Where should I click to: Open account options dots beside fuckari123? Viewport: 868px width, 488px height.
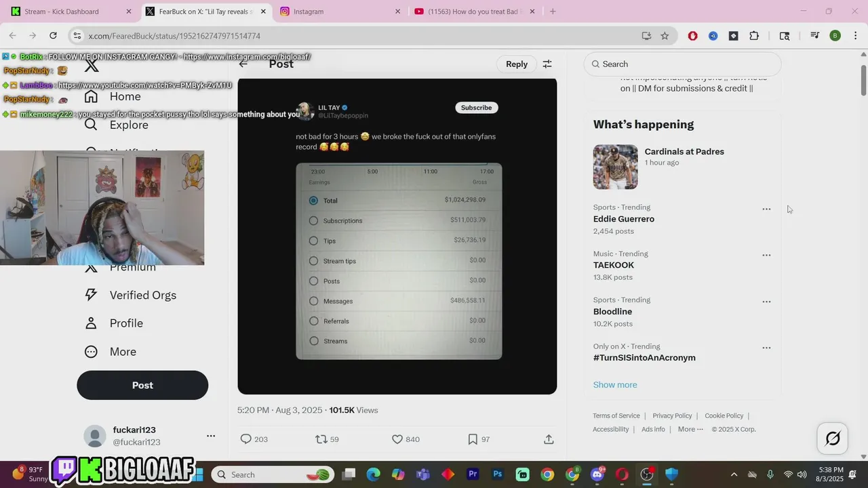pos(211,436)
